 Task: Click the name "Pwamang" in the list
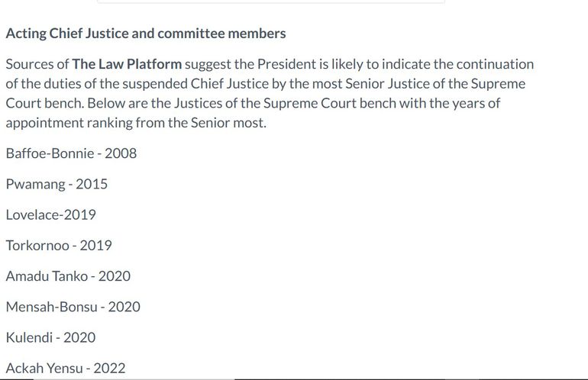click(35, 184)
